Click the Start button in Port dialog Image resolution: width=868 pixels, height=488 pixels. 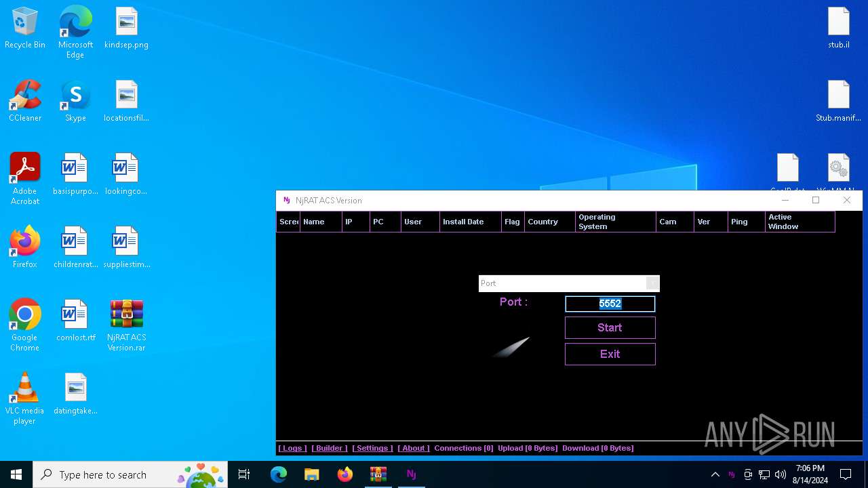point(610,327)
